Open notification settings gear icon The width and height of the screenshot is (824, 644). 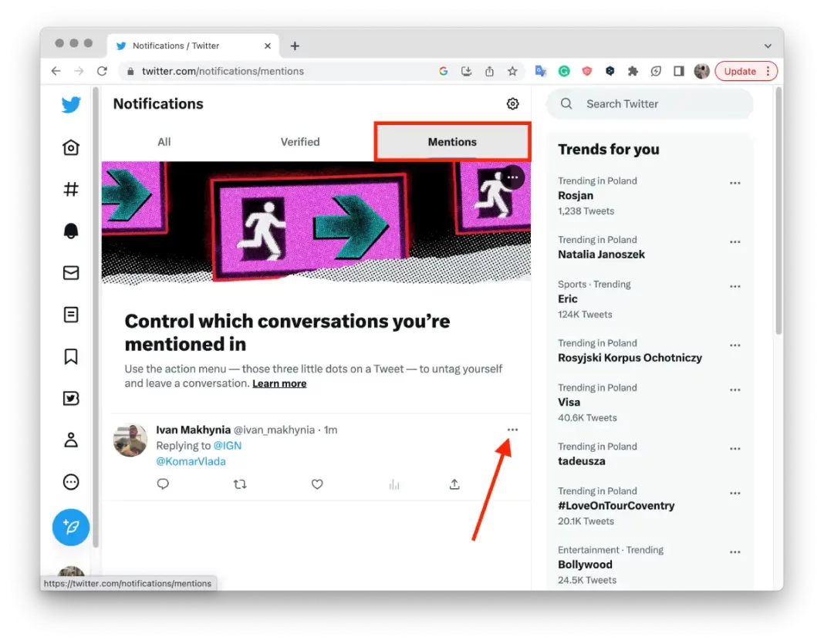click(512, 104)
